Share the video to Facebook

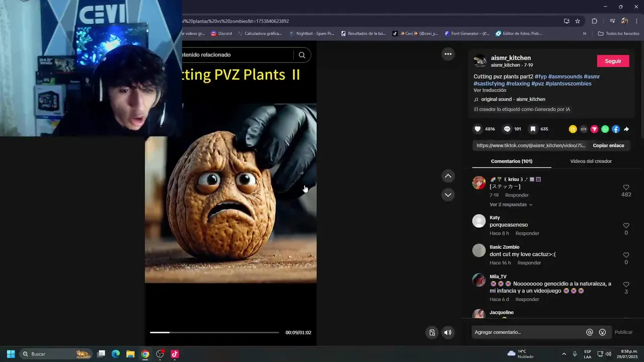point(616,129)
